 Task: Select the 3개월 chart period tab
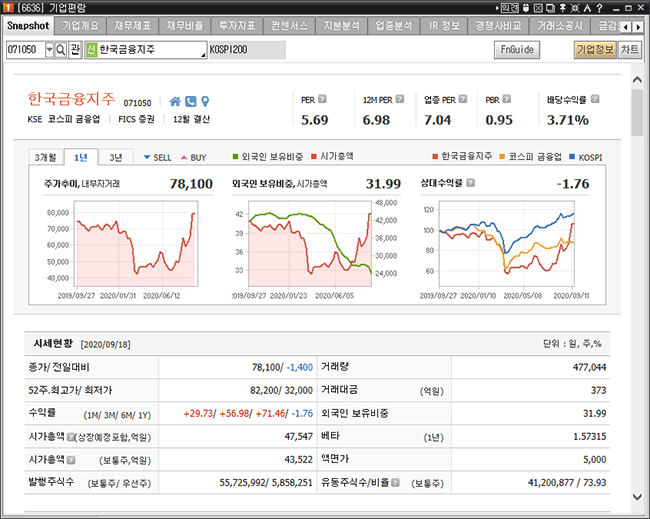(x=46, y=158)
